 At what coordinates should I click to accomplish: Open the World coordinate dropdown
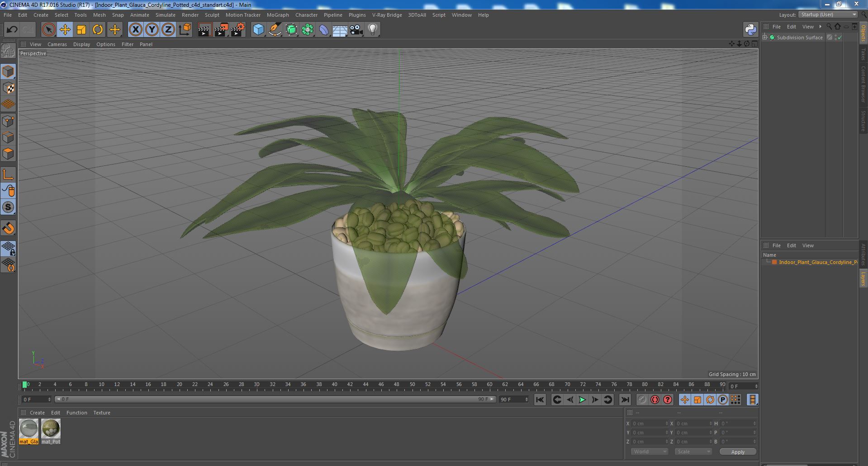pos(650,452)
